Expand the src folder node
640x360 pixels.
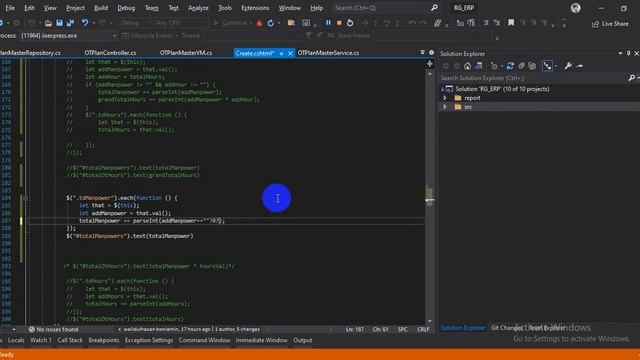tap(445, 107)
